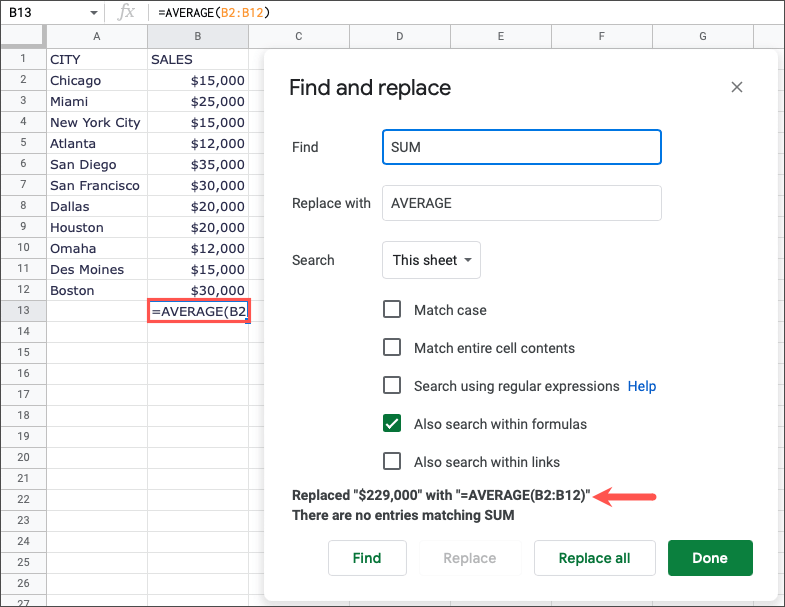Click the green Done button
785x607 pixels.
pos(710,558)
